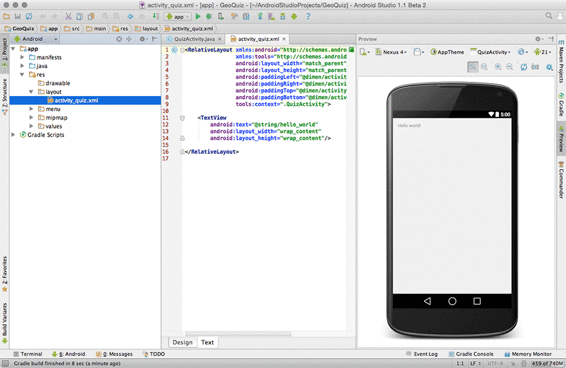Open the Maven Projects side panel
This screenshot has height=368, width=566.
pos(561,62)
